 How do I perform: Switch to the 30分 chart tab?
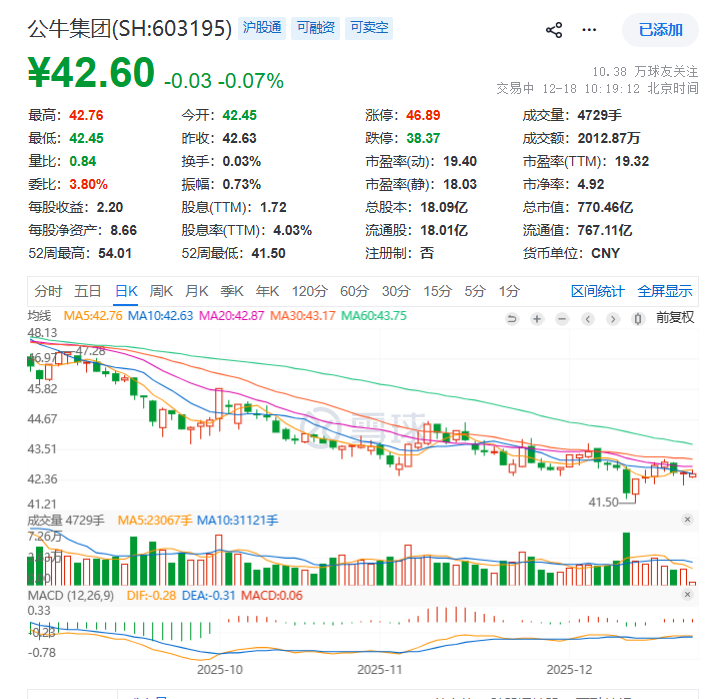tap(396, 291)
